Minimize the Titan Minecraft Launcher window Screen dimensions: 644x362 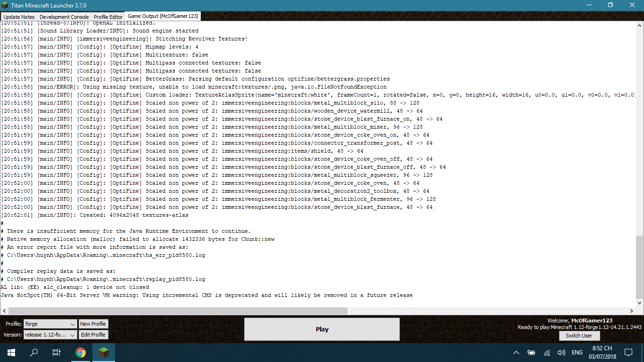589,5
